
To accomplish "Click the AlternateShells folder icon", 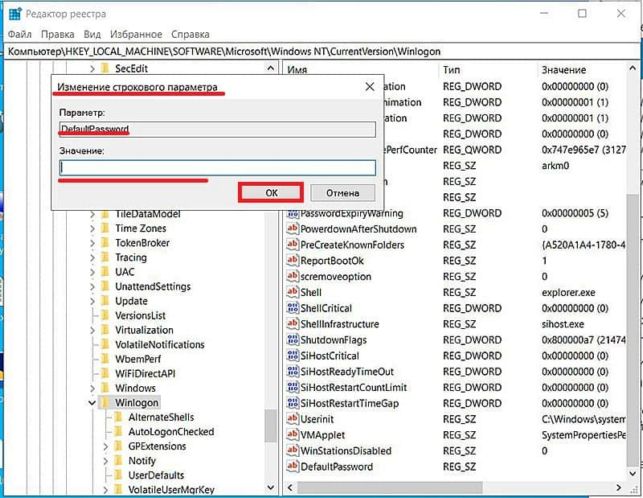I will [x=119, y=417].
